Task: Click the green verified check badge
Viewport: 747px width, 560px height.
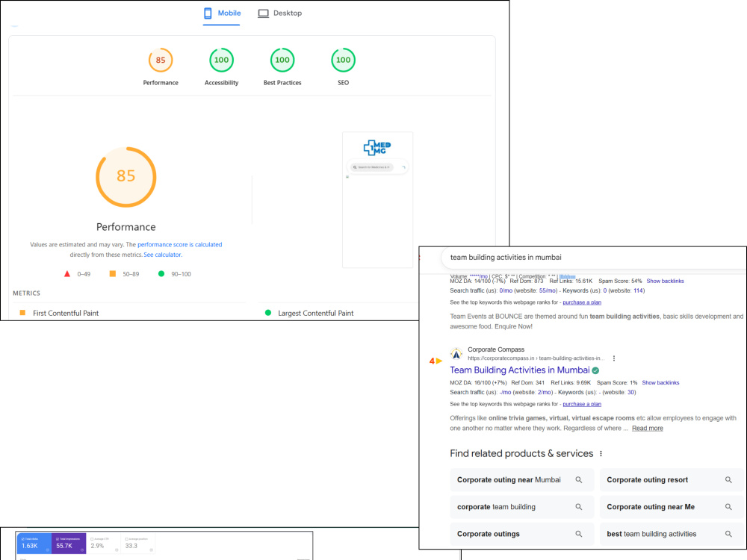Action: pyautogui.click(x=595, y=370)
